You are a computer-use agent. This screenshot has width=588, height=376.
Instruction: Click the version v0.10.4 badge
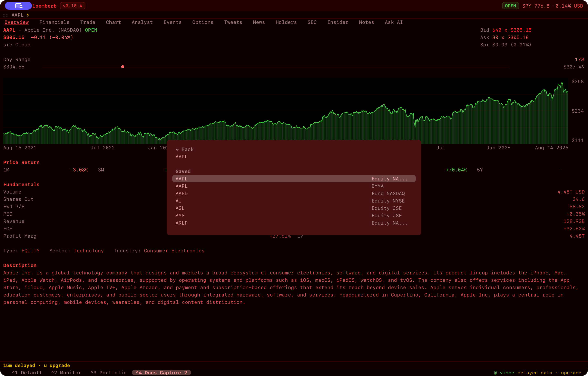pos(72,6)
